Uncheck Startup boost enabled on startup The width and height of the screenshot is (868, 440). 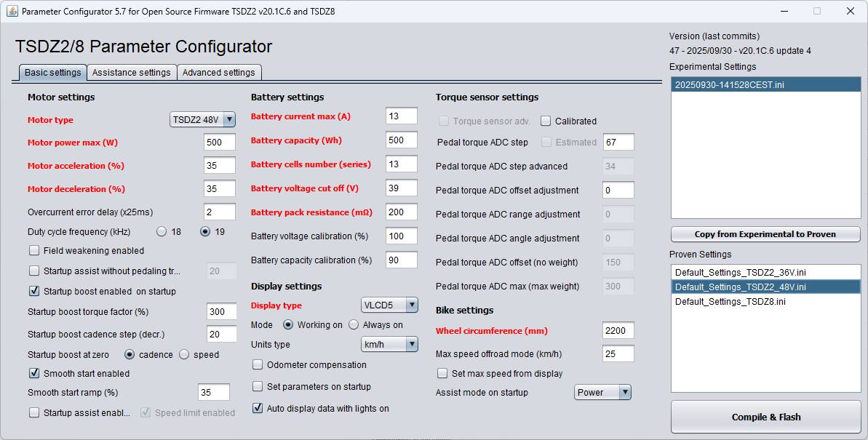(33, 290)
